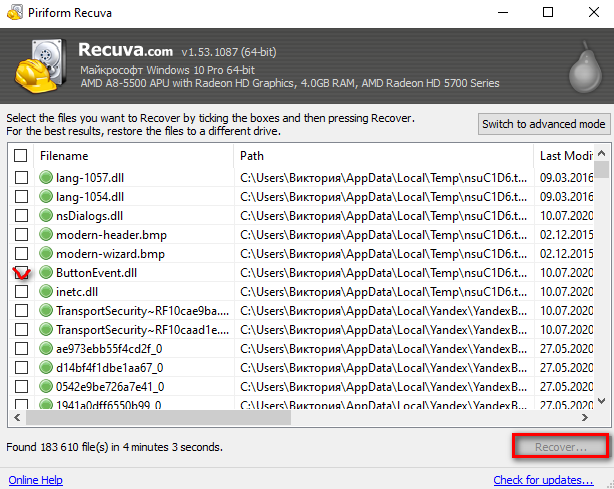Click the Recuva.com title in header
Image resolution: width=614 pixels, height=489 pixels.
point(125,50)
